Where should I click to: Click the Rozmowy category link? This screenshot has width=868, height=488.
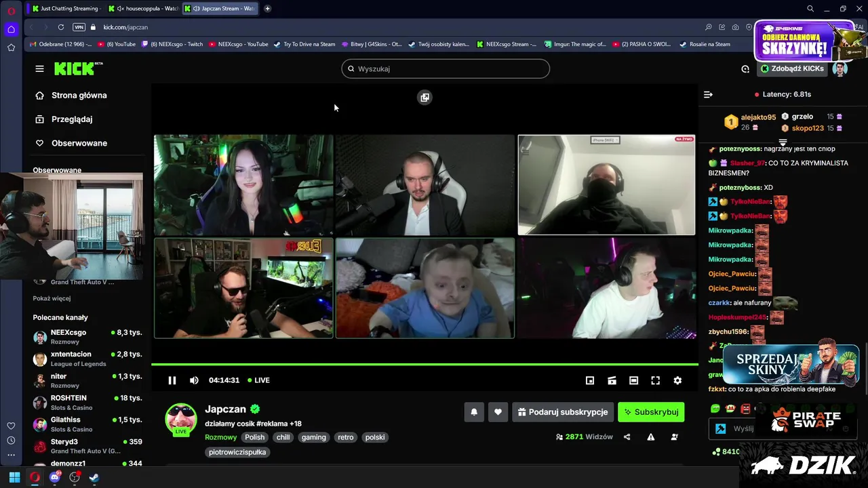221,437
